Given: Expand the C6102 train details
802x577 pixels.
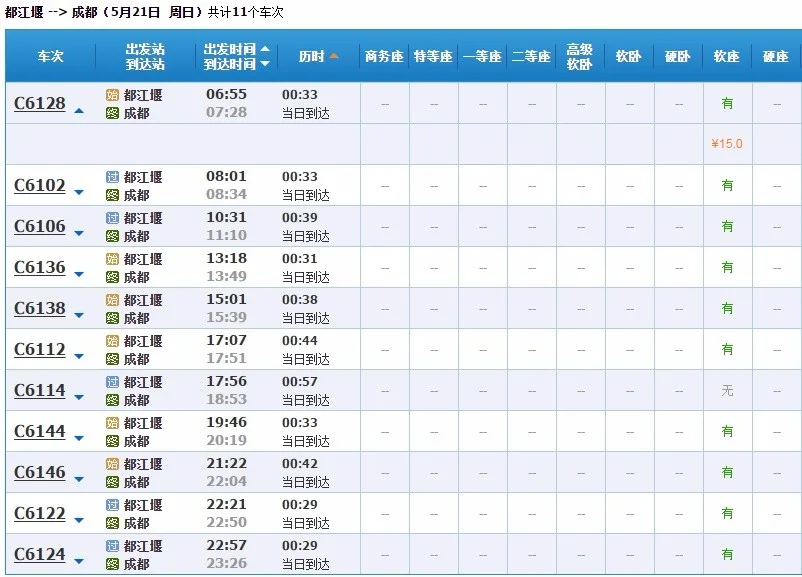Looking at the screenshot, I should click(x=79, y=192).
